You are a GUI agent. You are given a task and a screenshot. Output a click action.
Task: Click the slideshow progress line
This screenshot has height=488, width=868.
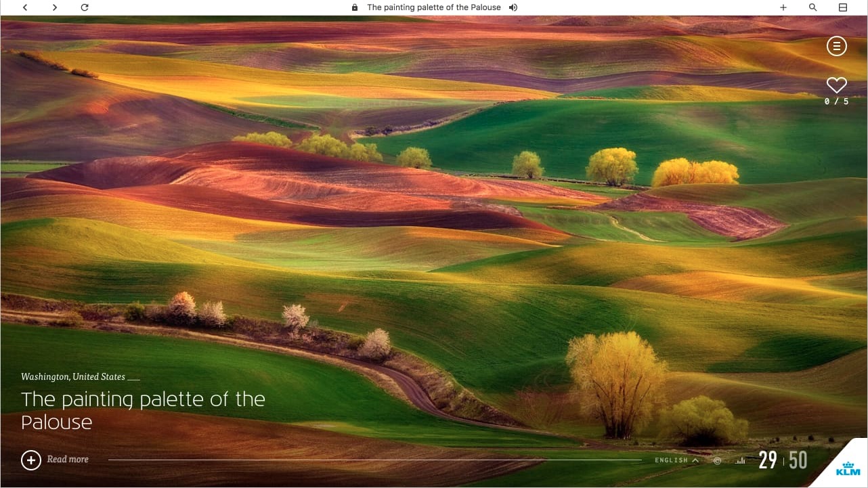point(375,460)
